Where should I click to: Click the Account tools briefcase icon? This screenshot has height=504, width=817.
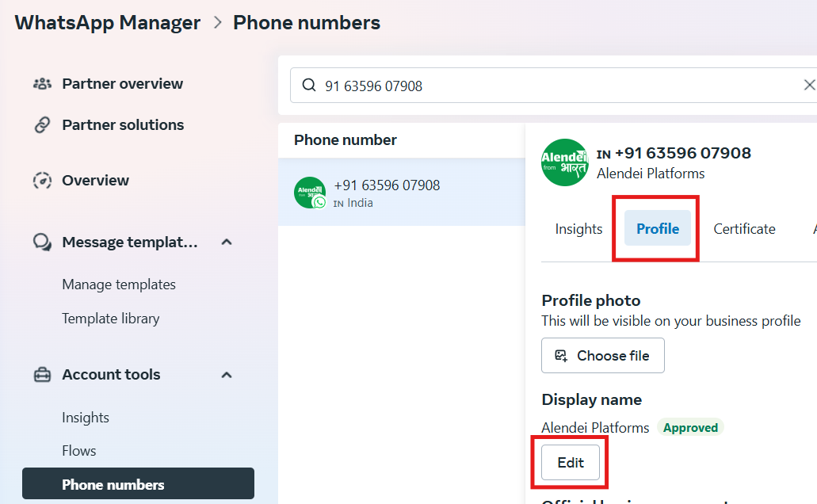coord(42,375)
